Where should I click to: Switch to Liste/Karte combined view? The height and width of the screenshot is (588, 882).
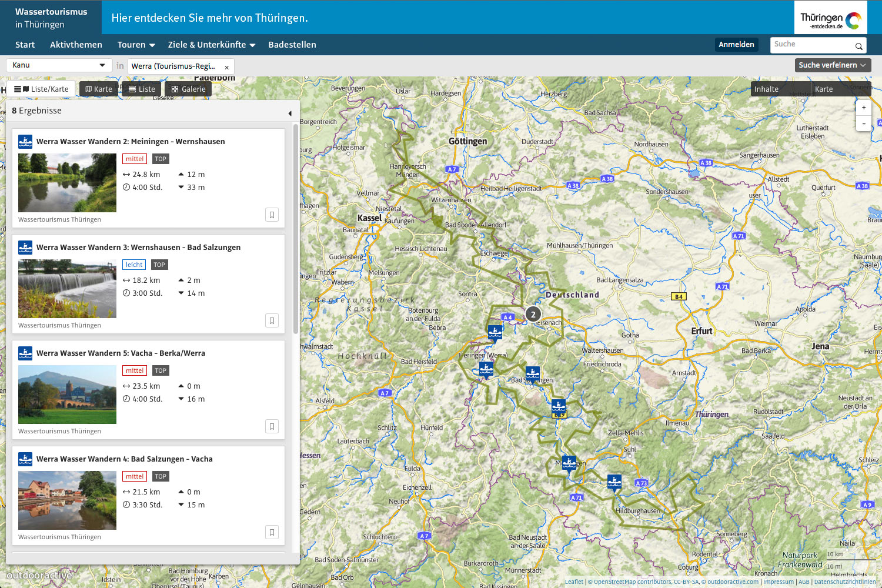pyautogui.click(x=42, y=89)
